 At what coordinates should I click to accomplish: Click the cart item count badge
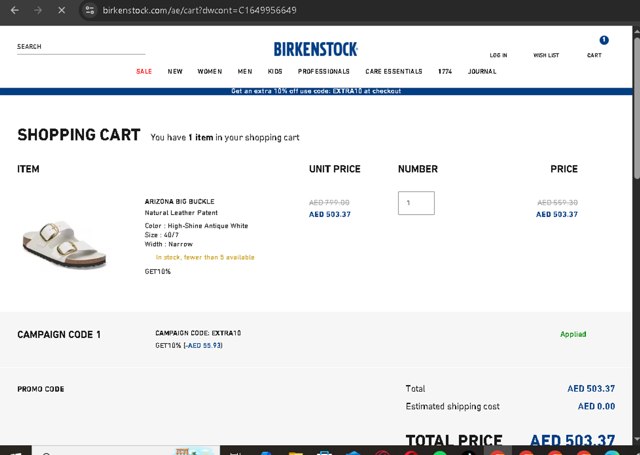click(x=604, y=40)
